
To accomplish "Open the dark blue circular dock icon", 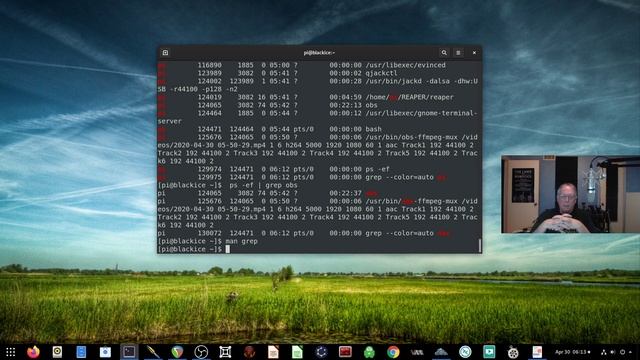I will pyautogui.click(x=321, y=352).
